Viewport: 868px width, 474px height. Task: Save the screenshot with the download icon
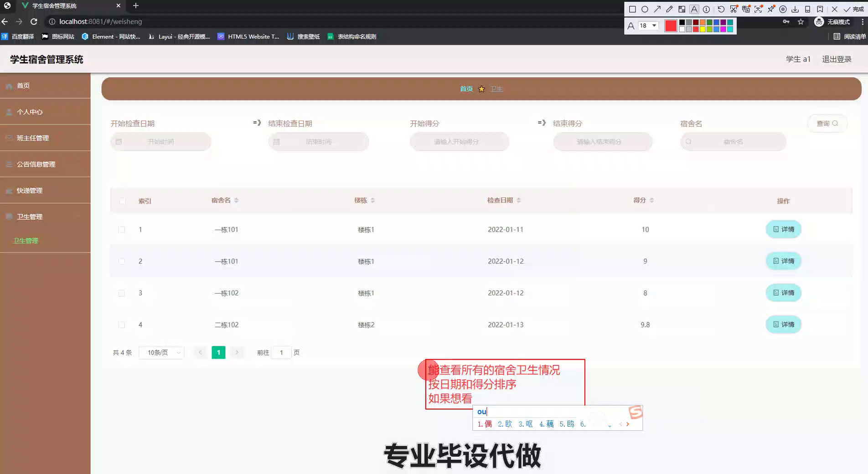[795, 9]
